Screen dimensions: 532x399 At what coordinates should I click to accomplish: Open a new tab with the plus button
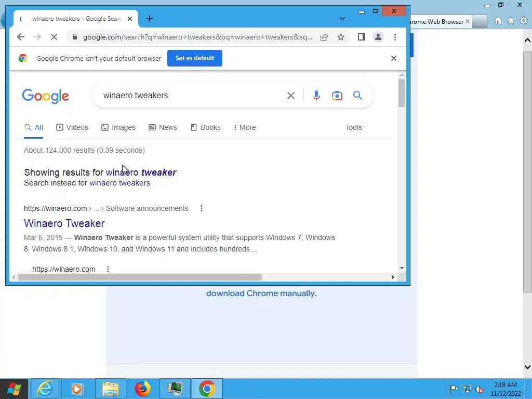tap(150, 19)
